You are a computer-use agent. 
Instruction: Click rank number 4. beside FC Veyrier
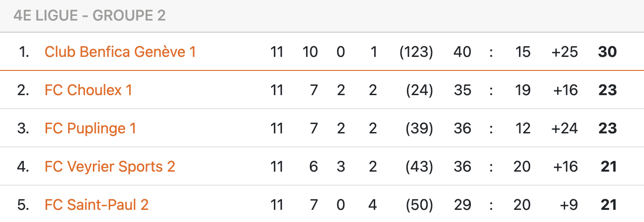pos(23,166)
